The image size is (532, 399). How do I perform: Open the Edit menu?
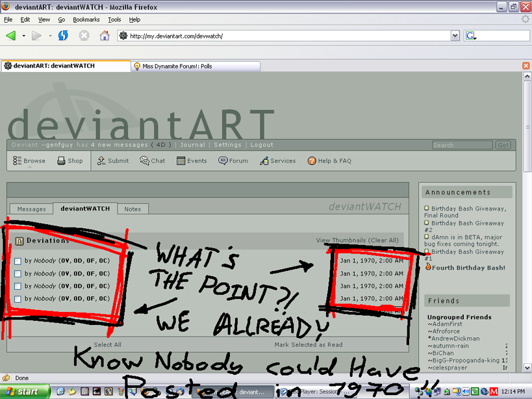pos(25,19)
